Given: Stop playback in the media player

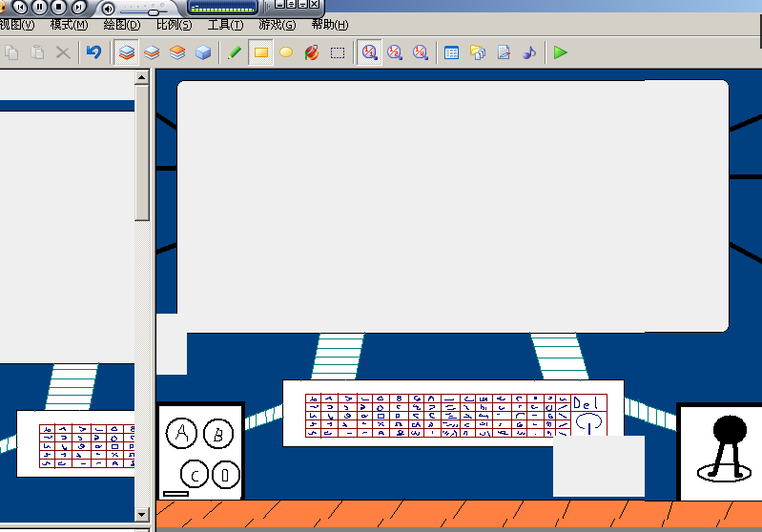Looking at the screenshot, I should [x=59, y=7].
